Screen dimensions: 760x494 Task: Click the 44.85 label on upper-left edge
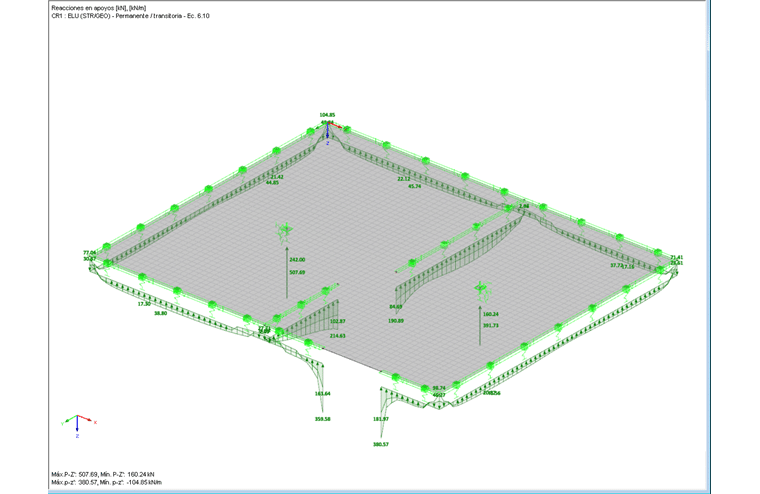pyautogui.click(x=272, y=183)
